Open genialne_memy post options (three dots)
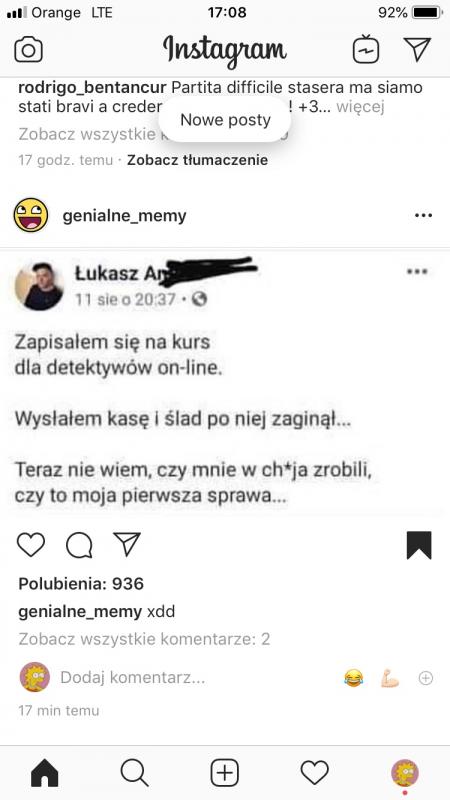The width and height of the screenshot is (450, 800). coord(423,215)
